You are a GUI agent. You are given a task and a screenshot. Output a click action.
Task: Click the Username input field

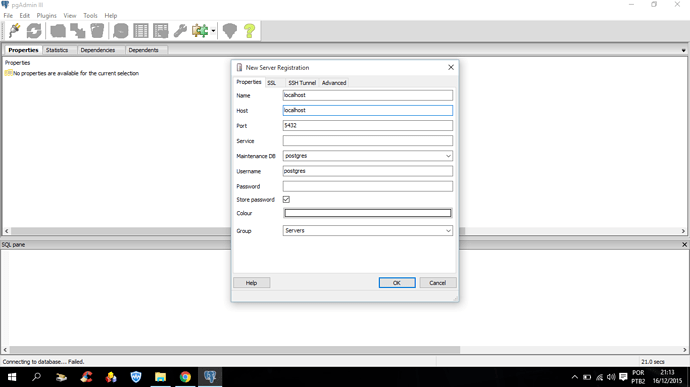tap(367, 171)
